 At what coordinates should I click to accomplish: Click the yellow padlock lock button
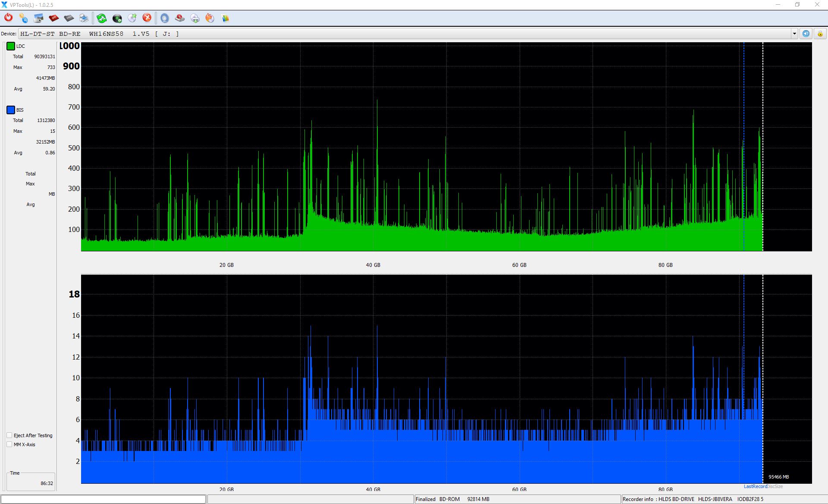tap(820, 34)
